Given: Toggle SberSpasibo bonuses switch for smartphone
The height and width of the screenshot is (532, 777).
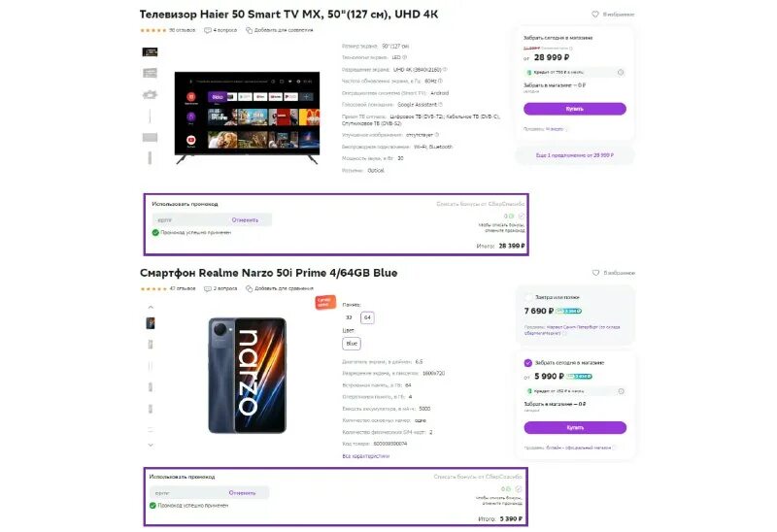Looking at the screenshot, I should 519,489.
